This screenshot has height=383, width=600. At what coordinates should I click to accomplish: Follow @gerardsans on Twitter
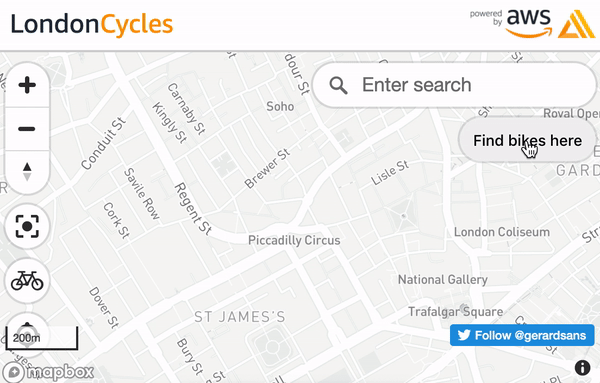(522, 335)
